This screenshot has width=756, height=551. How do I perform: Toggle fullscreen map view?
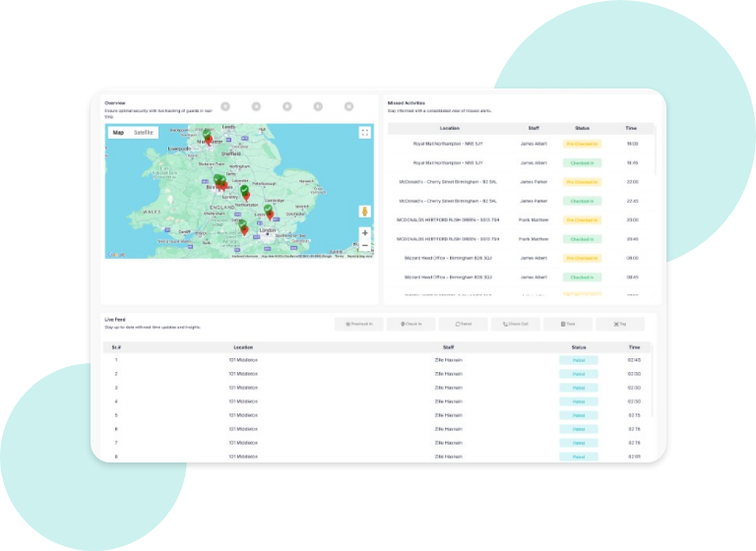[x=364, y=133]
